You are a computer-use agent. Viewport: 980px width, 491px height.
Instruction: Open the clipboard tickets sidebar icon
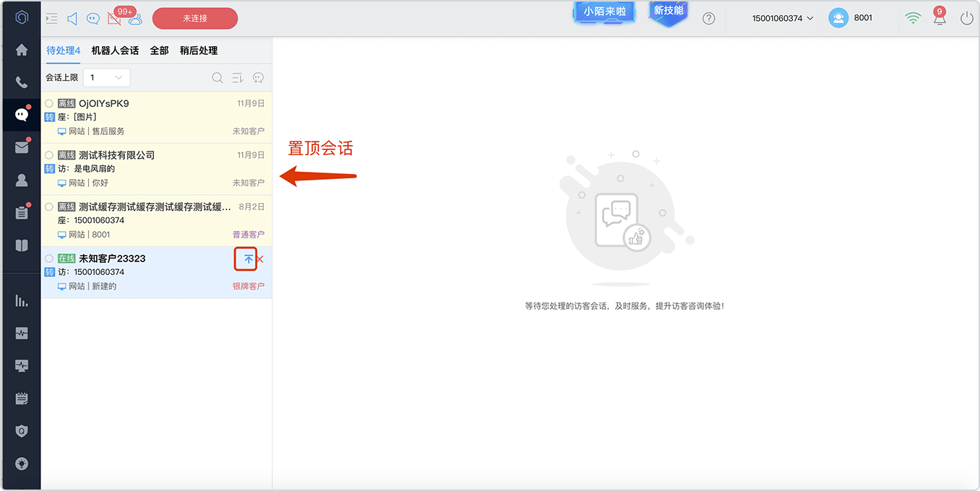pos(22,213)
